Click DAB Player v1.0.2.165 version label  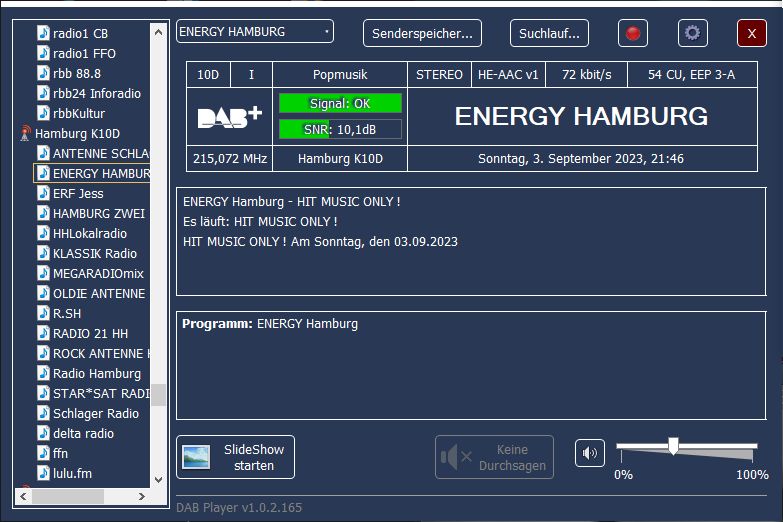point(239,508)
